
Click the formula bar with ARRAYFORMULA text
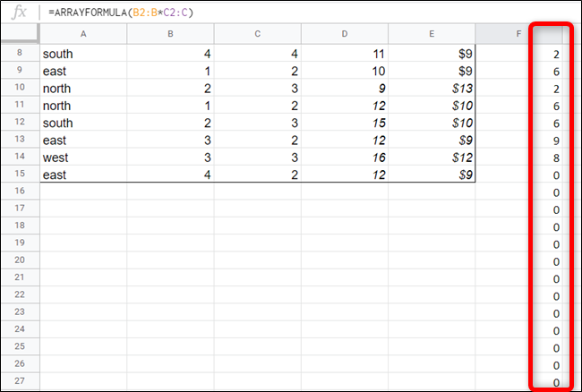pyautogui.click(x=312, y=13)
